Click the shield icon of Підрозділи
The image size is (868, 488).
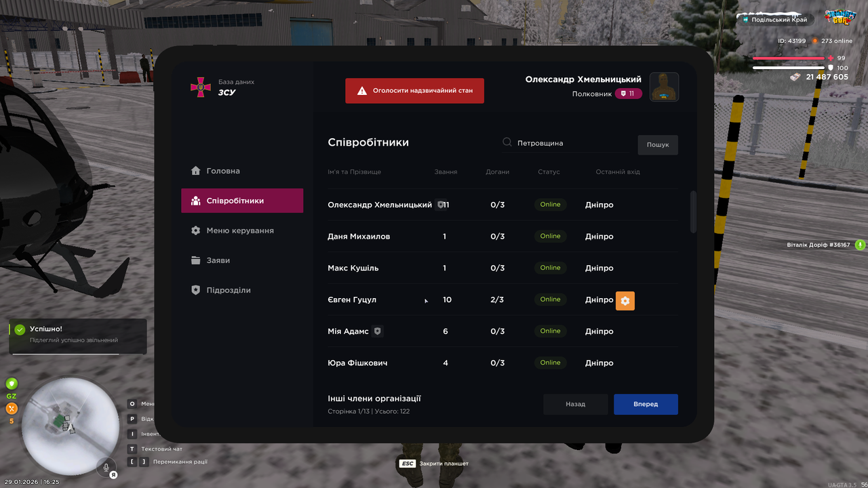point(196,290)
